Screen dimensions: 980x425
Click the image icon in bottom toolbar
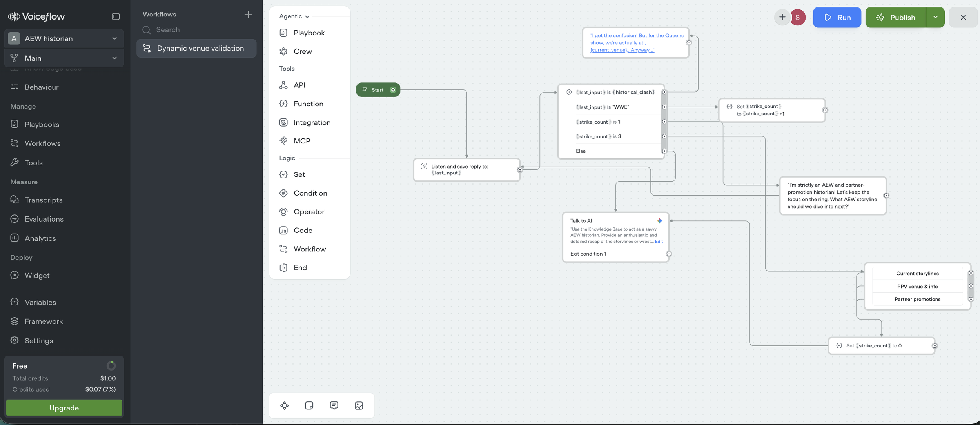tap(359, 406)
